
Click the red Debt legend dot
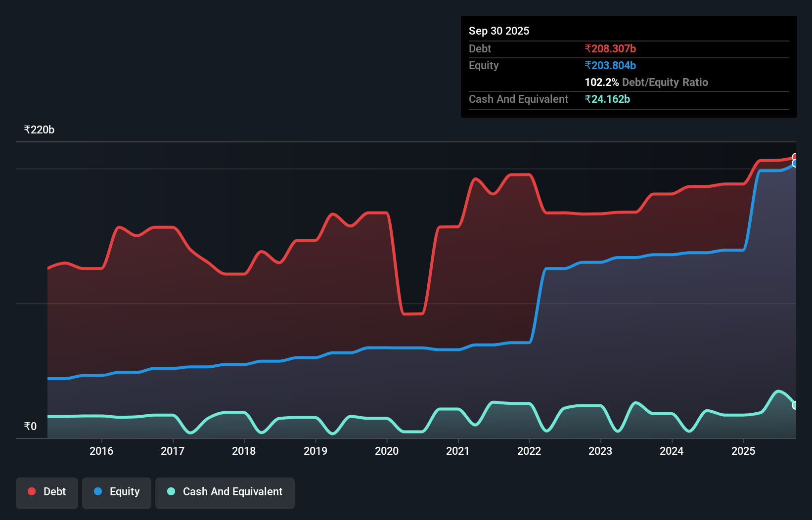pos(32,491)
